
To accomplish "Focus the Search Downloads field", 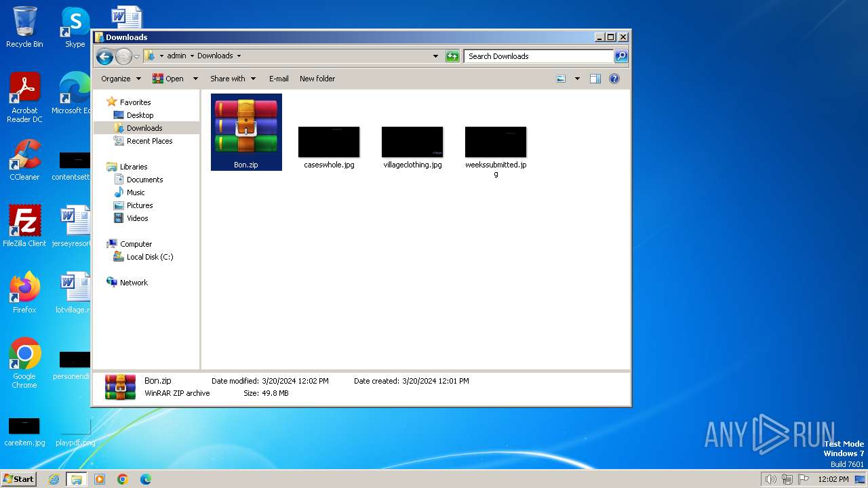I will (x=540, y=56).
